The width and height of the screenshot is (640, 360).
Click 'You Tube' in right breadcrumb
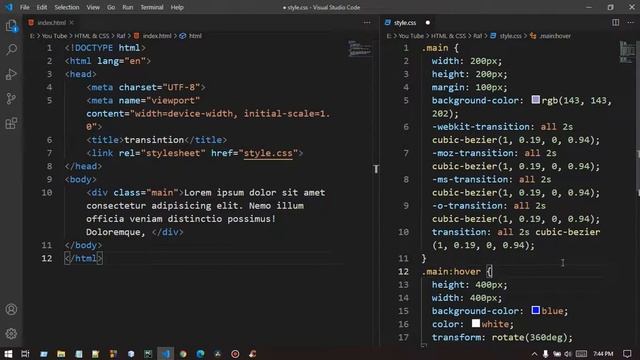(x=411, y=36)
